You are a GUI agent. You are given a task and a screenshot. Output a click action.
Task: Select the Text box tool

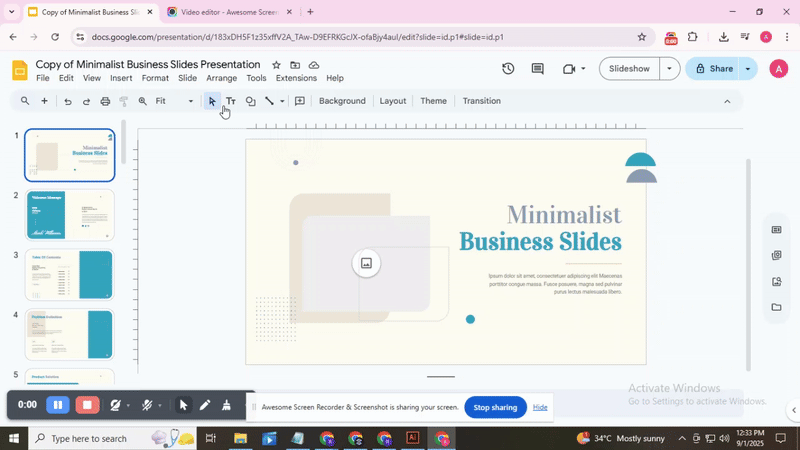tap(231, 101)
